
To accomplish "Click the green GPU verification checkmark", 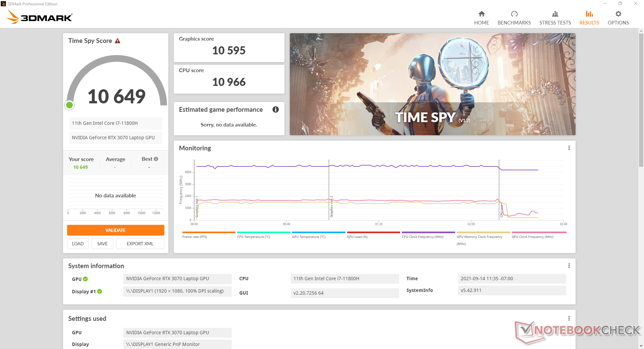I will 86,279.
